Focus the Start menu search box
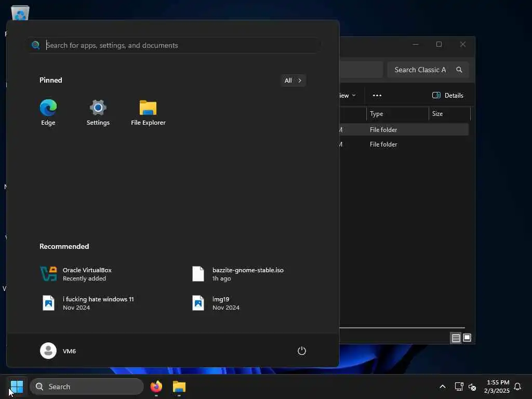The height and width of the screenshot is (399, 532). pos(175,45)
